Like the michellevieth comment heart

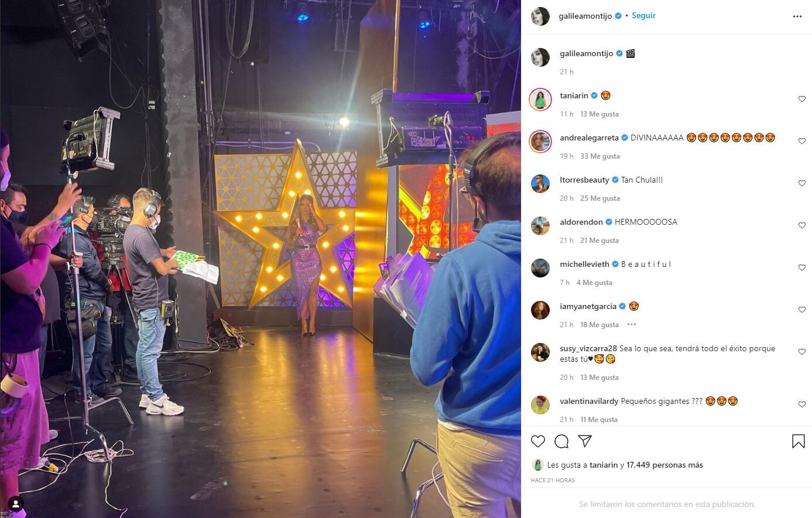(x=802, y=267)
